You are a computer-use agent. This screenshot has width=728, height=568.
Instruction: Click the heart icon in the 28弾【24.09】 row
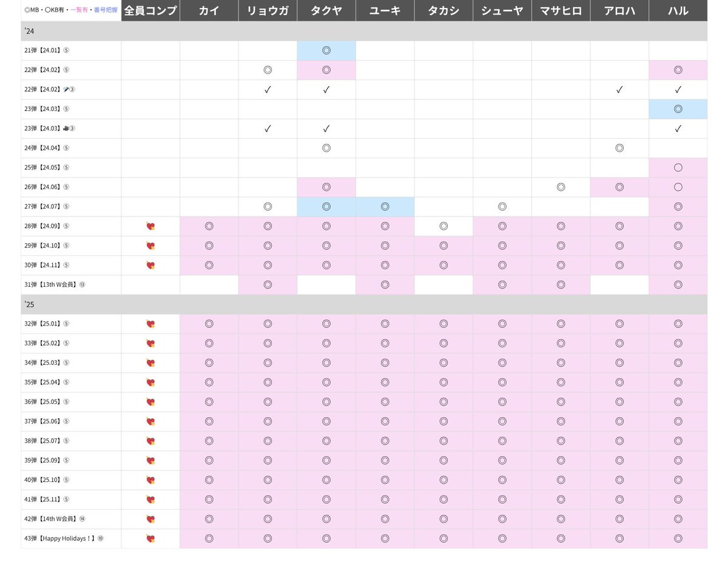pos(151,226)
